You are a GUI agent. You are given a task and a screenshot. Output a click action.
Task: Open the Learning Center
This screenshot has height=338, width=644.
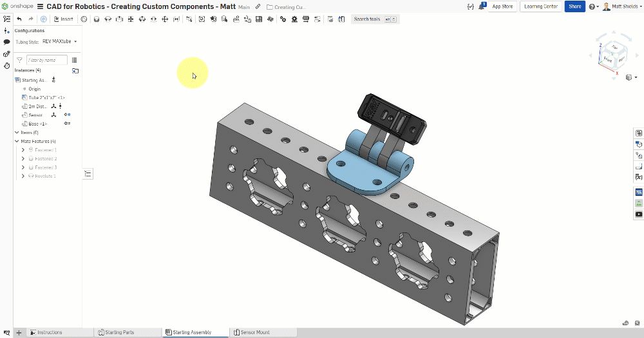(x=541, y=6)
